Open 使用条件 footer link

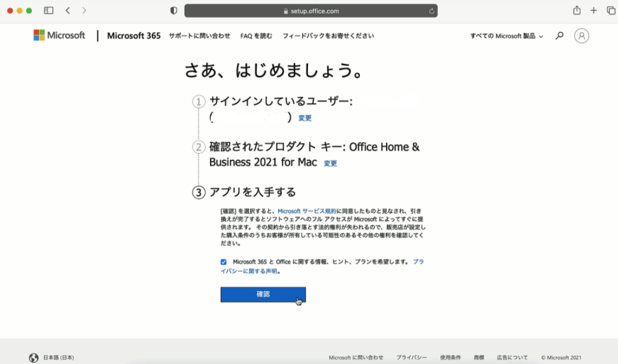pos(450,358)
